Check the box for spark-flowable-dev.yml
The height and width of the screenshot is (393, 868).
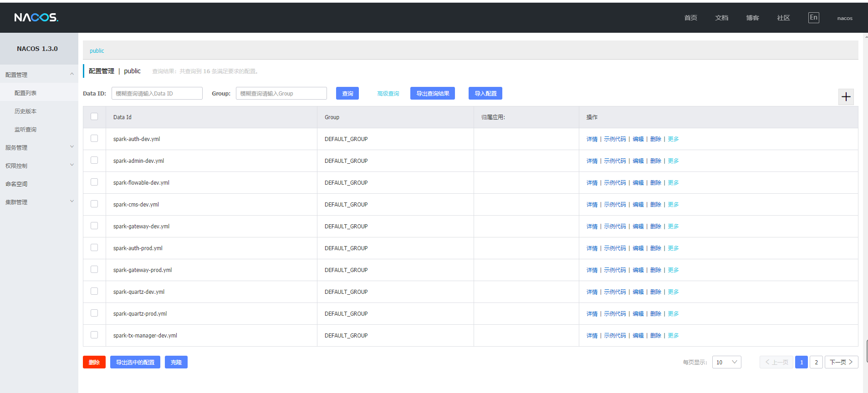click(x=94, y=182)
